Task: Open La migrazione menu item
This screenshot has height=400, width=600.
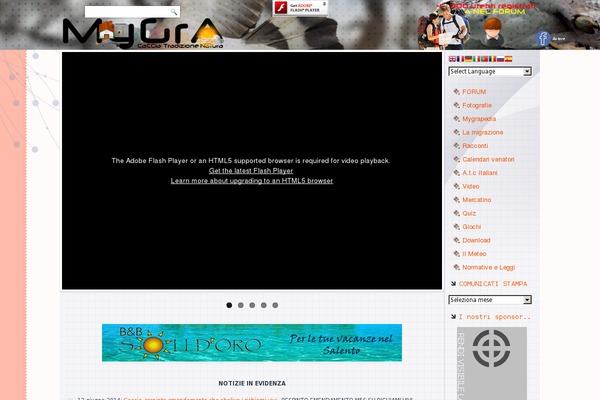Action: (x=483, y=132)
